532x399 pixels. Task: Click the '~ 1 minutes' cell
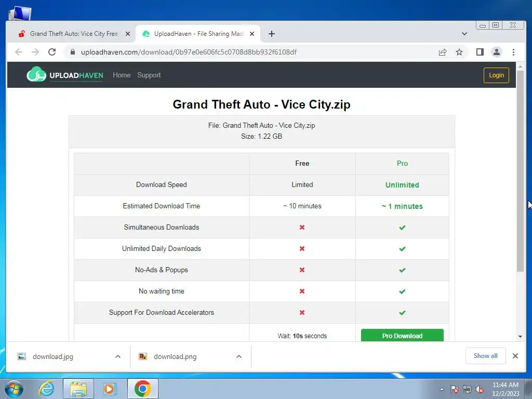click(402, 206)
